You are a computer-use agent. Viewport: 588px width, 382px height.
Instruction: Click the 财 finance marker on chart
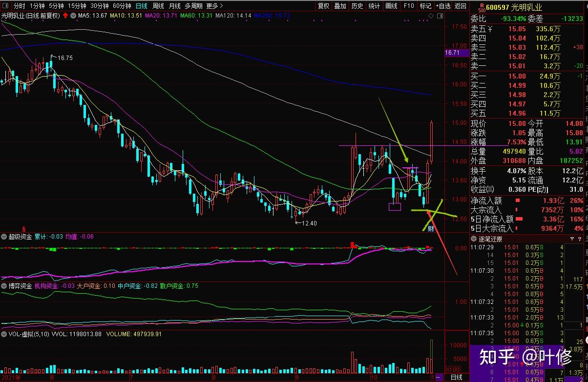[431, 229]
